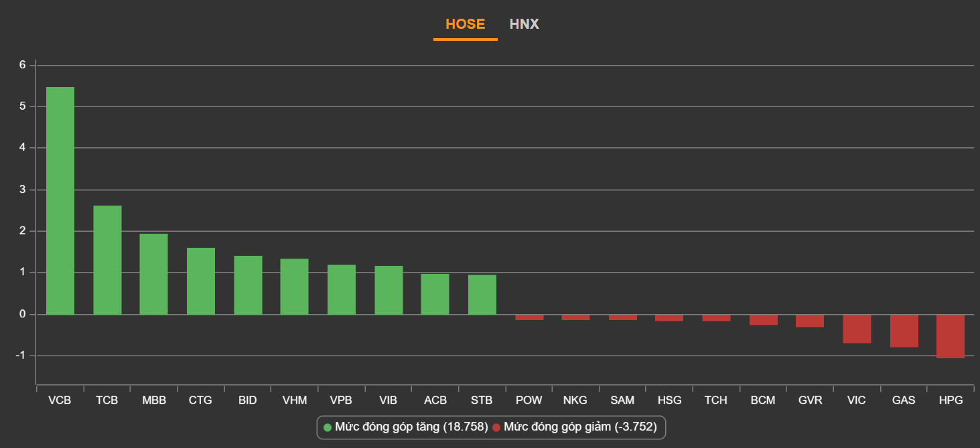Select the MBB bar in chart
980x448 pixels.
click(154, 274)
